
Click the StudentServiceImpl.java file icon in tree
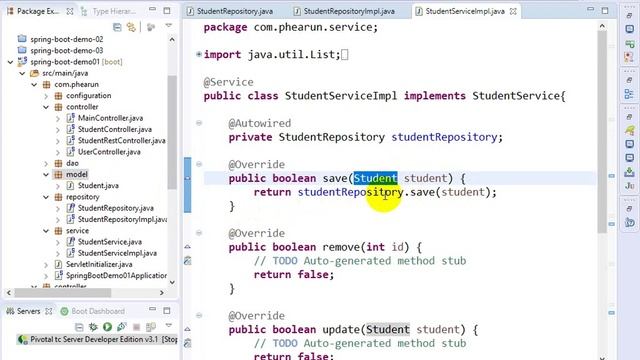point(71,253)
